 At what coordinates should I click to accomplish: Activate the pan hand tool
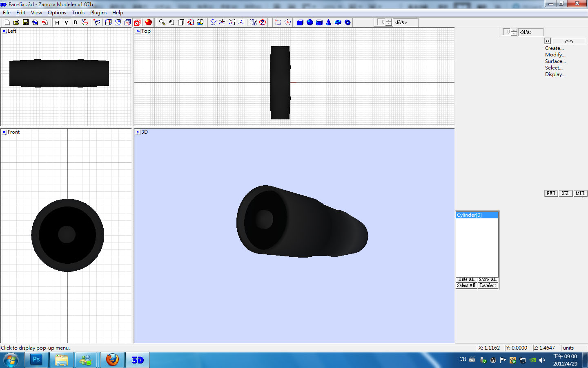(x=171, y=22)
